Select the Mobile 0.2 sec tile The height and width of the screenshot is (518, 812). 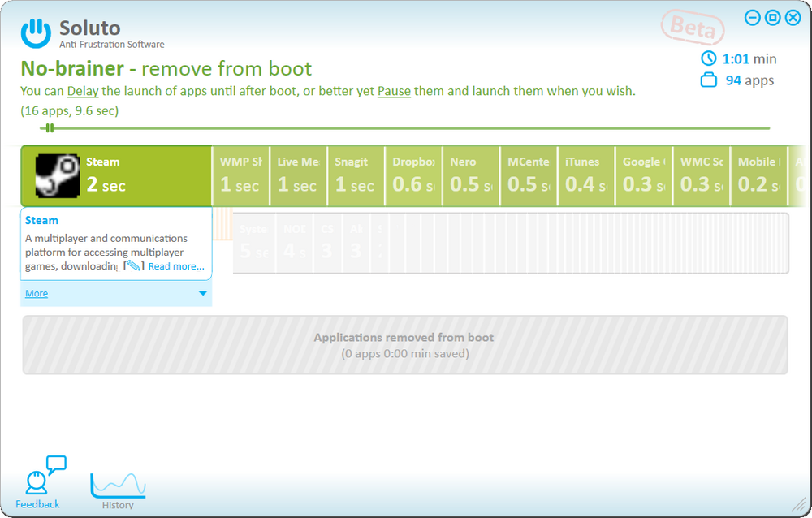point(758,176)
